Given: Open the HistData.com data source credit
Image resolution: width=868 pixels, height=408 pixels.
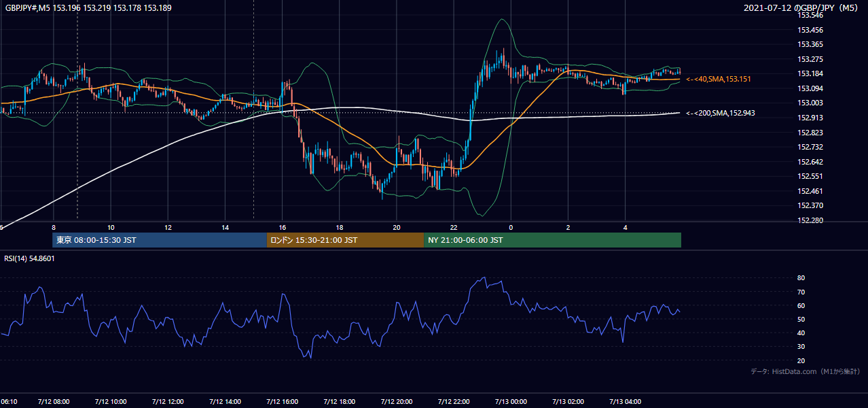Looking at the screenshot, I should point(806,371).
